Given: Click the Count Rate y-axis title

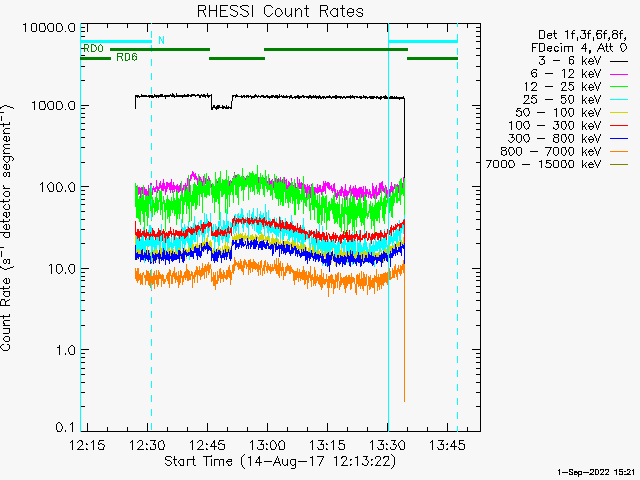Looking at the screenshot, I should pyautogui.click(x=6, y=228).
